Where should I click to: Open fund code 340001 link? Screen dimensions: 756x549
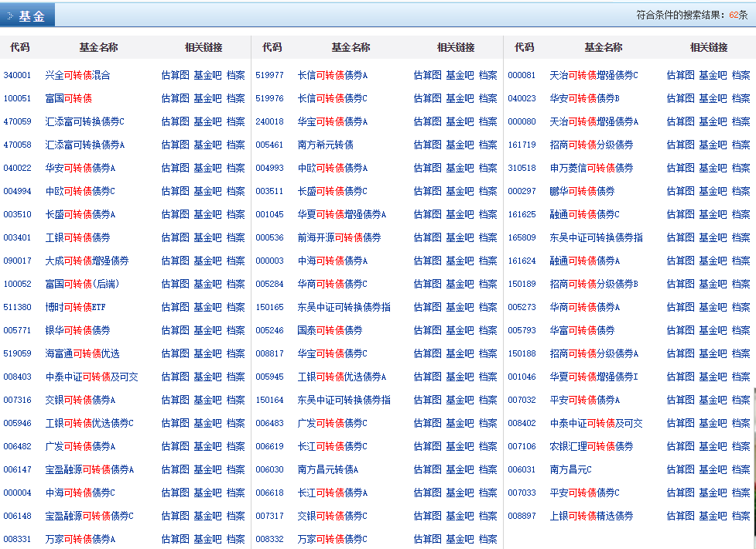(17, 75)
